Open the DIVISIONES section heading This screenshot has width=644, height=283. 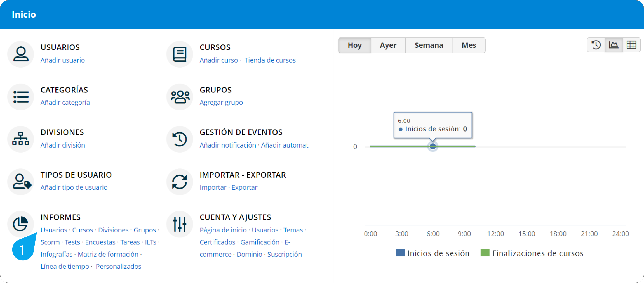[62, 132]
